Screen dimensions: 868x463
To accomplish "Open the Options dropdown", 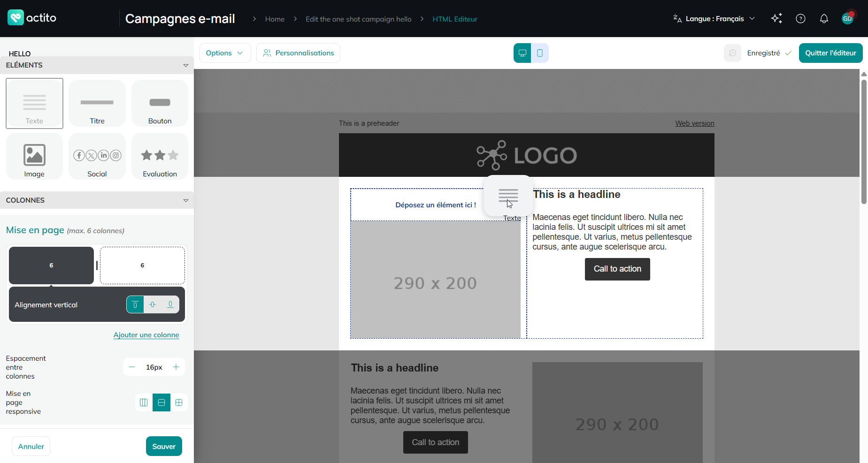I will (x=225, y=53).
